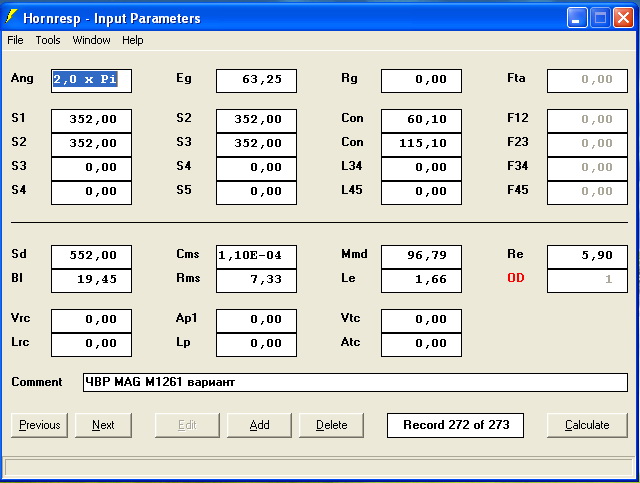Open the Help menu
Screen dimensions: 640x483
133,40
